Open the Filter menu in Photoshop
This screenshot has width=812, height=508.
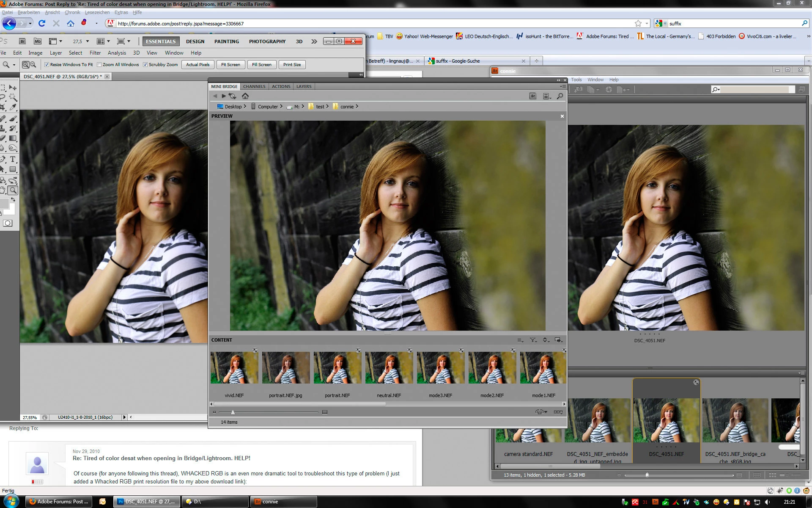click(95, 53)
